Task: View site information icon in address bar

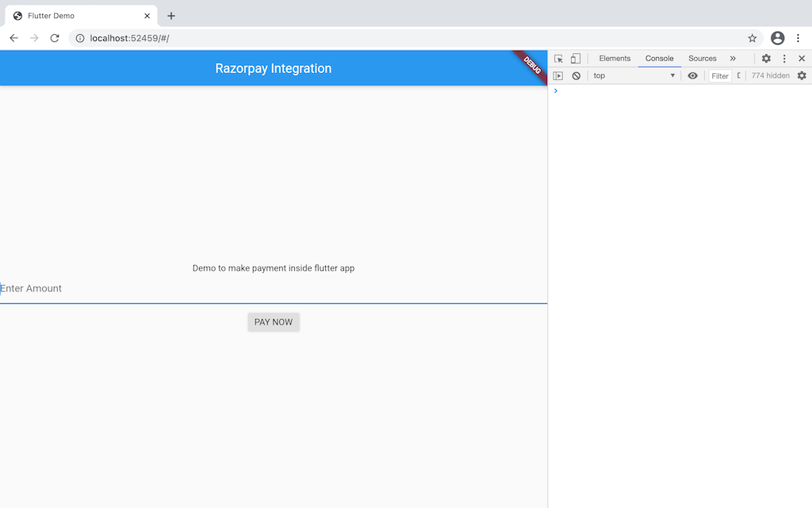Action: tap(80, 38)
